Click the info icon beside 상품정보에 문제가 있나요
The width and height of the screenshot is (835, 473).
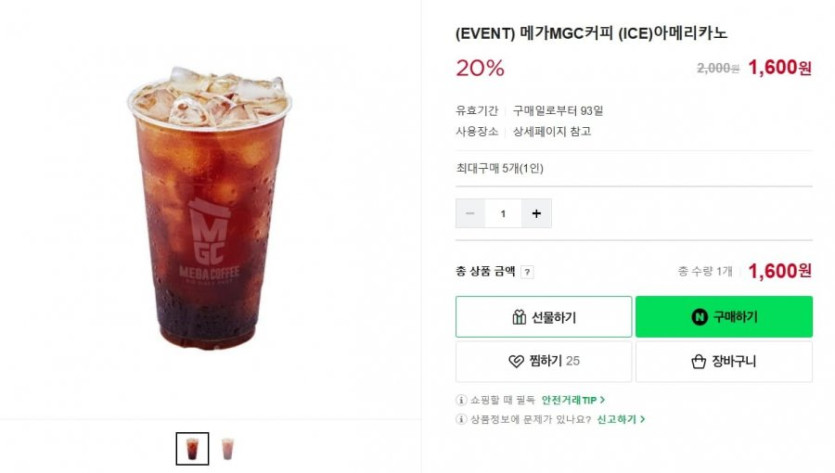point(461,420)
